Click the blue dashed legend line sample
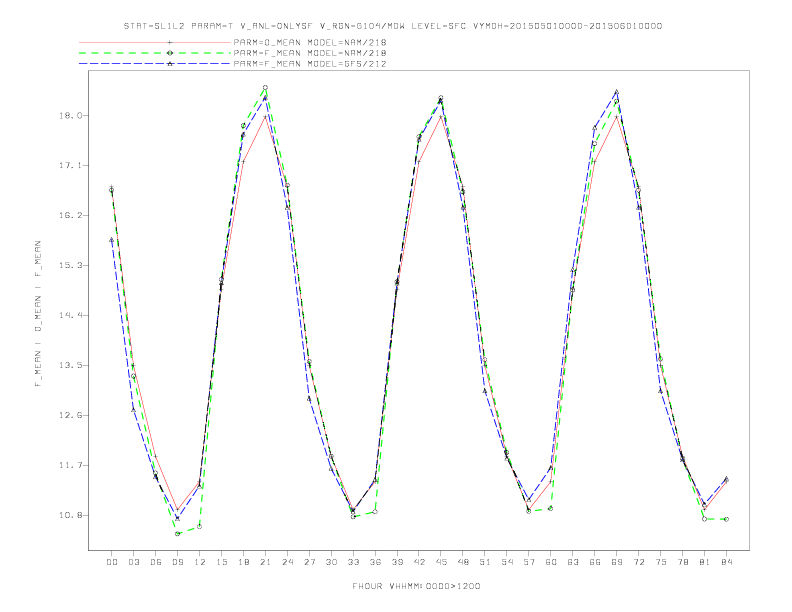The image size is (792, 612). coord(155,64)
